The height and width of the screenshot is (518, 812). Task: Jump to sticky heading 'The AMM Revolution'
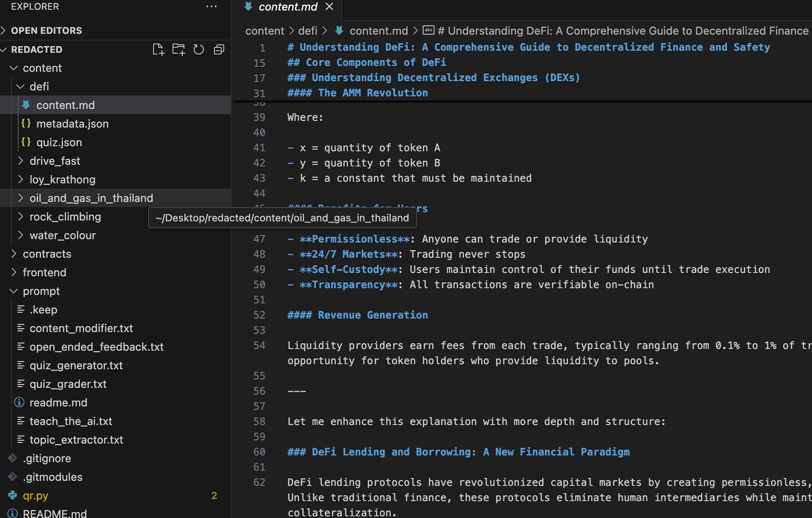(358, 93)
